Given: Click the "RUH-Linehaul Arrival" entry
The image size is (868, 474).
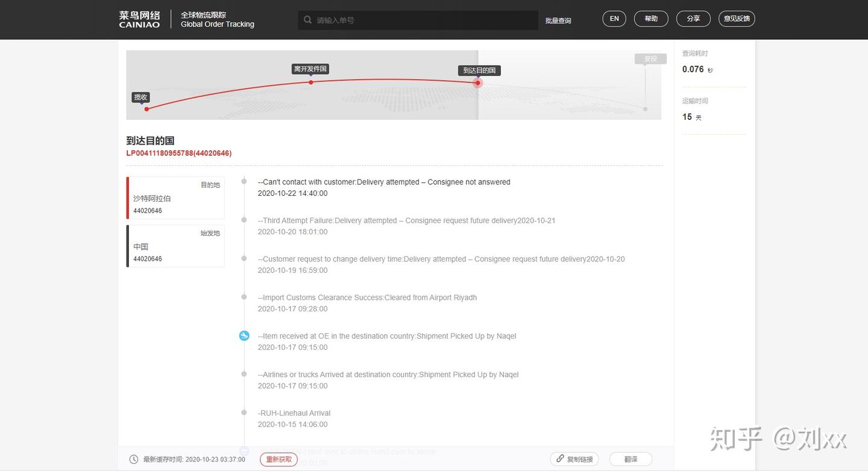Looking at the screenshot, I should pos(294,413).
